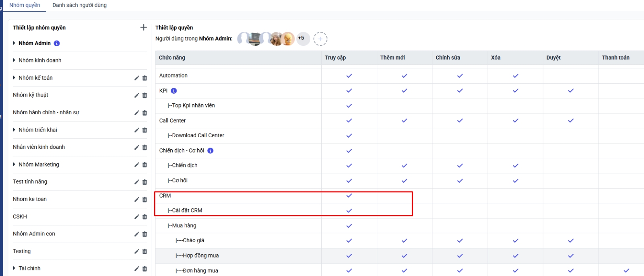Switch to Danh sách người dùng tab
This screenshot has width=644, height=276.
(x=79, y=5)
